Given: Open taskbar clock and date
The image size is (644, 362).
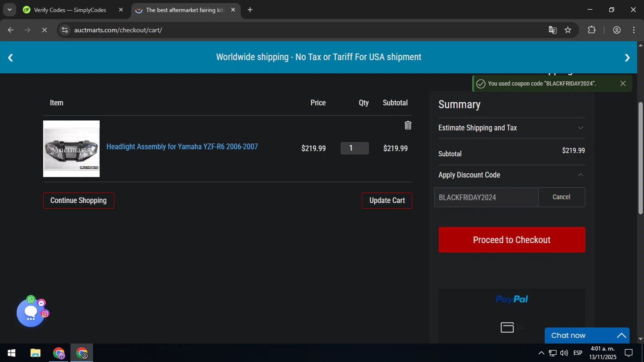Looking at the screenshot, I should pyautogui.click(x=603, y=353).
